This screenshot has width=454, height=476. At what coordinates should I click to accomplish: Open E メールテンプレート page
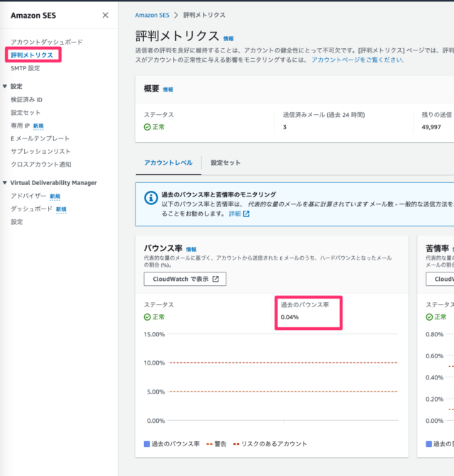(40, 138)
